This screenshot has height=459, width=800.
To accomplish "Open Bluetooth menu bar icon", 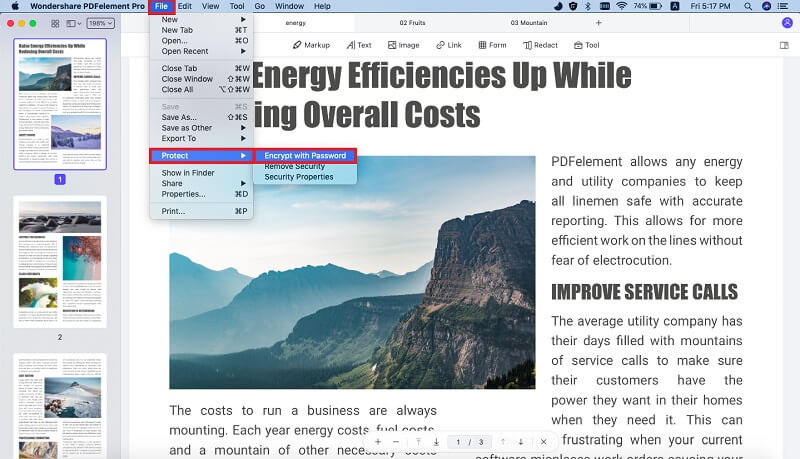I will click(x=588, y=6).
